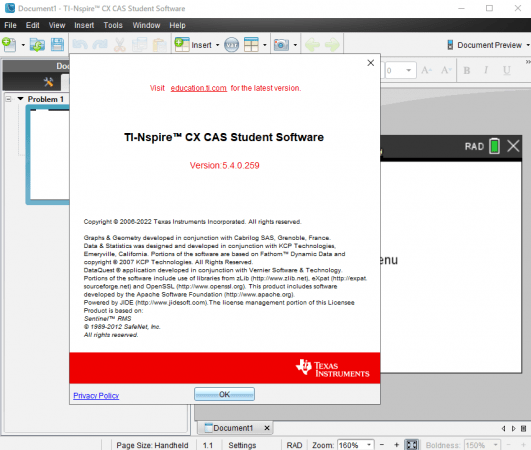531x450 pixels.
Task: Open the Window menu
Action: click(x=146, y=25)
